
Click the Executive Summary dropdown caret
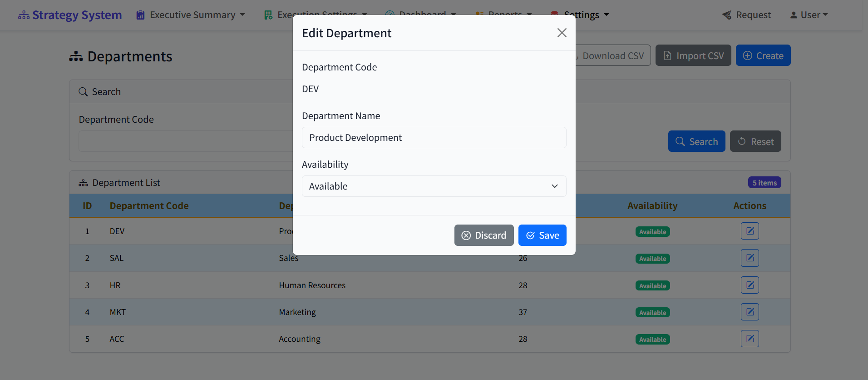242,15
